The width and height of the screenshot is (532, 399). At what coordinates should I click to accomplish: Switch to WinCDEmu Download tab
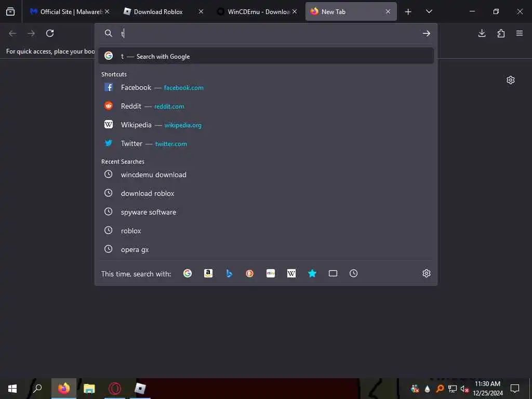click(257, 11)
